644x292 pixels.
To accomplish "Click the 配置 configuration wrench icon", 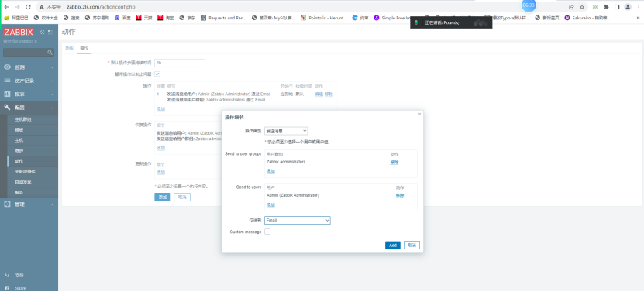I will pyautogui.click(x=7, y=108).
